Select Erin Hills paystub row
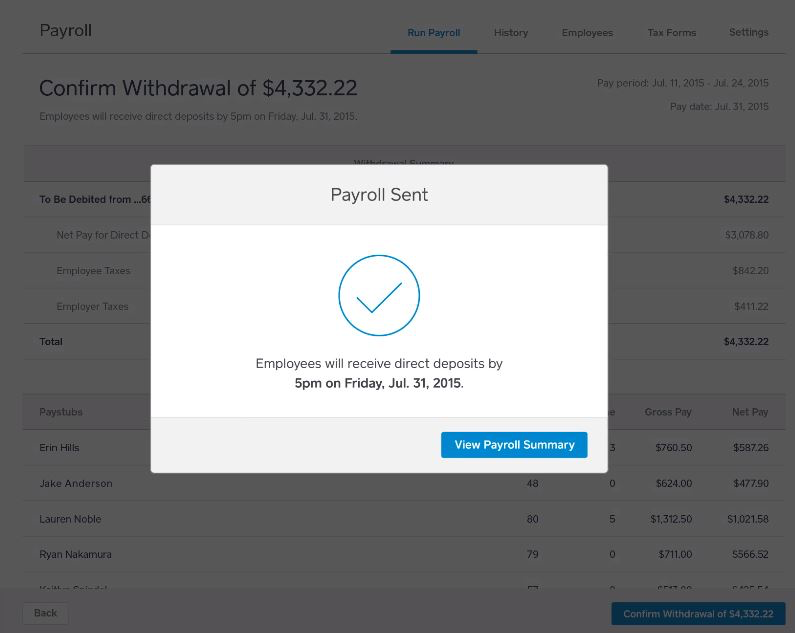 coord(60,448)
